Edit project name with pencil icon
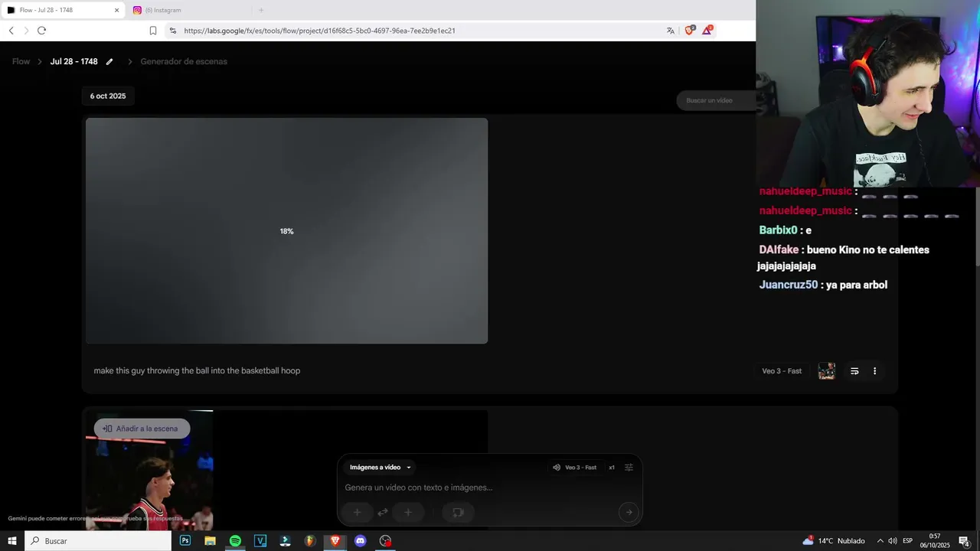The image size is (980, 551). [x=109, y=61]
